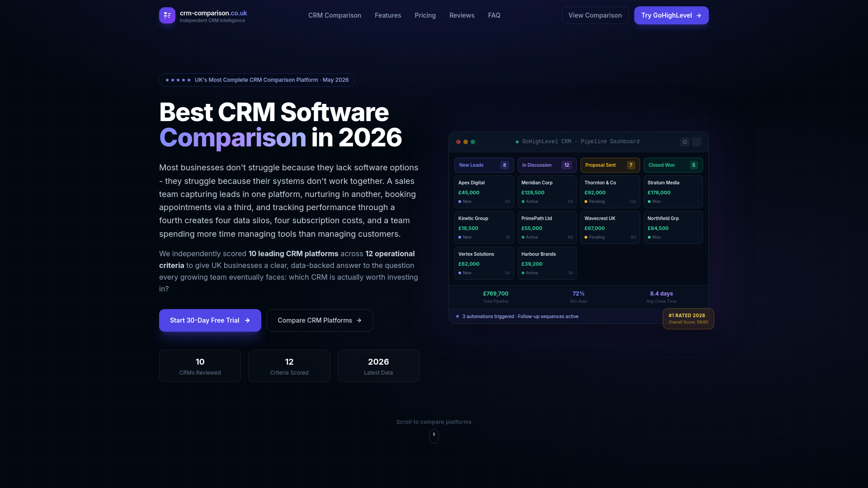The height and width of the screenshot is (488, 868).
Task: Click the 72% Win Rate value
Action: coord(579,294)
